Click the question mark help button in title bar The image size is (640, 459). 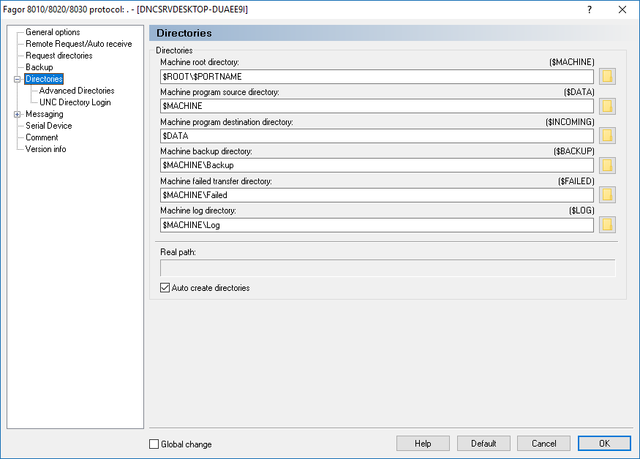point(589,9)
